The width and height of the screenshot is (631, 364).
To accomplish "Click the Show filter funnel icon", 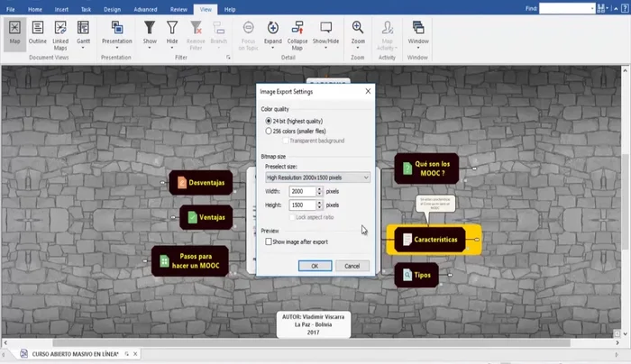I will [x=150, y=29].
